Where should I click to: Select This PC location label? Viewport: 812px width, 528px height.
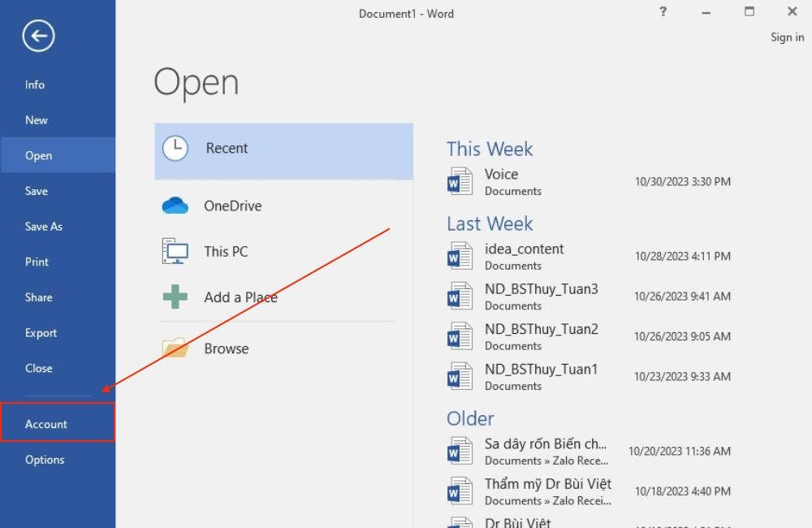226,251
